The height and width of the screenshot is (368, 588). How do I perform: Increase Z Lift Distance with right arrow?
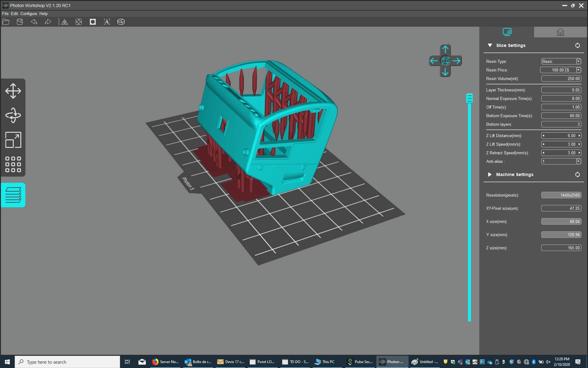point(579,136)
